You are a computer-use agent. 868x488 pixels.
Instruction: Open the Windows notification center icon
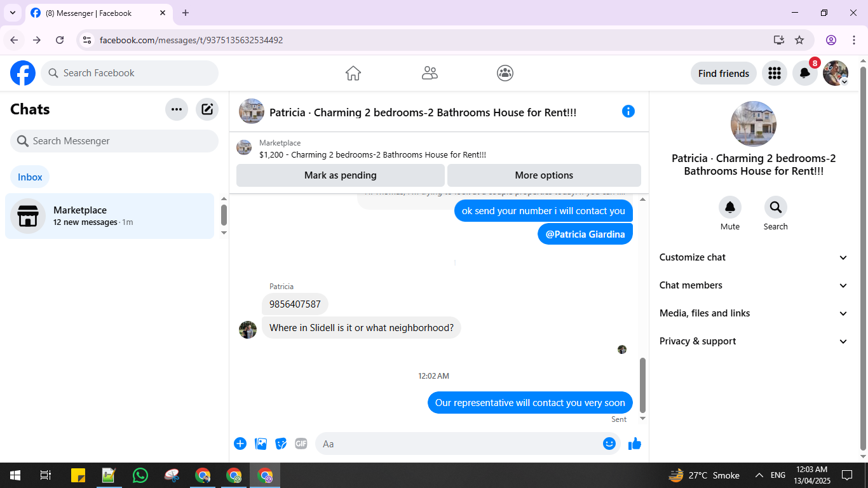[x=846, y=475]
